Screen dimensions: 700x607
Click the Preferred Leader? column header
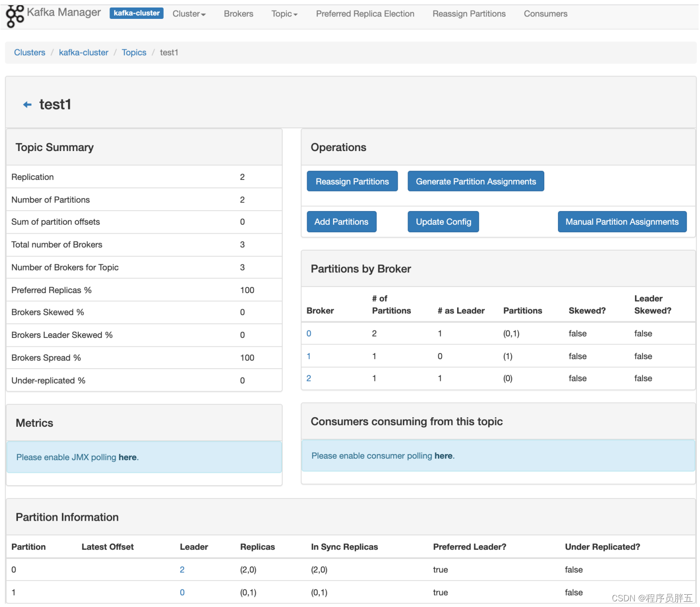tap(469, 547)
